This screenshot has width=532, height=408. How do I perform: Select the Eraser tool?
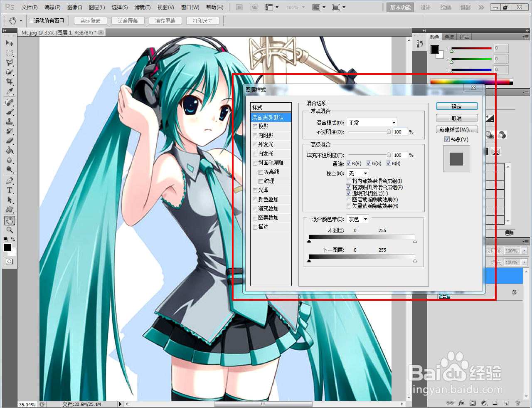tap(9, 141)
